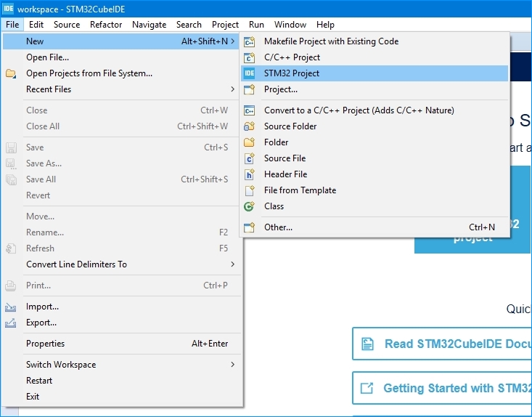Open Getting Started with STM32 link
Image resolution: width=532 pixels, height=417 pixels.
441,388
